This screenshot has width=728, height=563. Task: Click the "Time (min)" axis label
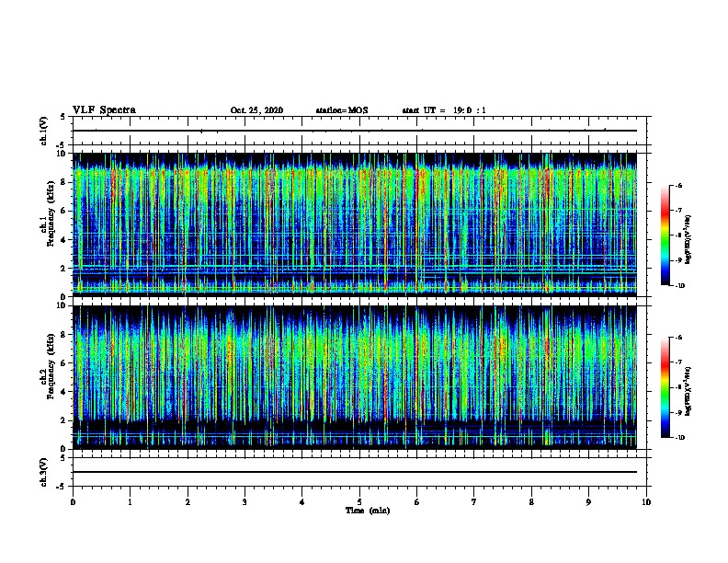tap(368, 511)
